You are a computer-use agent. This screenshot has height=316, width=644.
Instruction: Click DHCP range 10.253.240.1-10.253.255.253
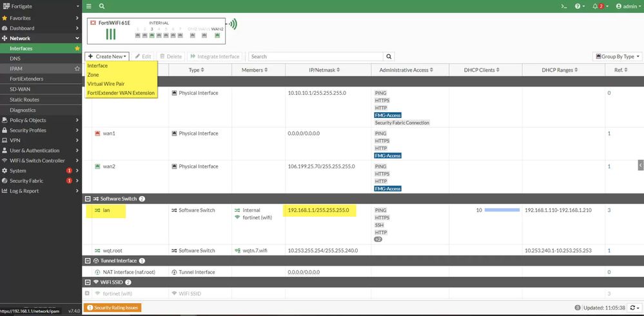[x=558, y=251]
